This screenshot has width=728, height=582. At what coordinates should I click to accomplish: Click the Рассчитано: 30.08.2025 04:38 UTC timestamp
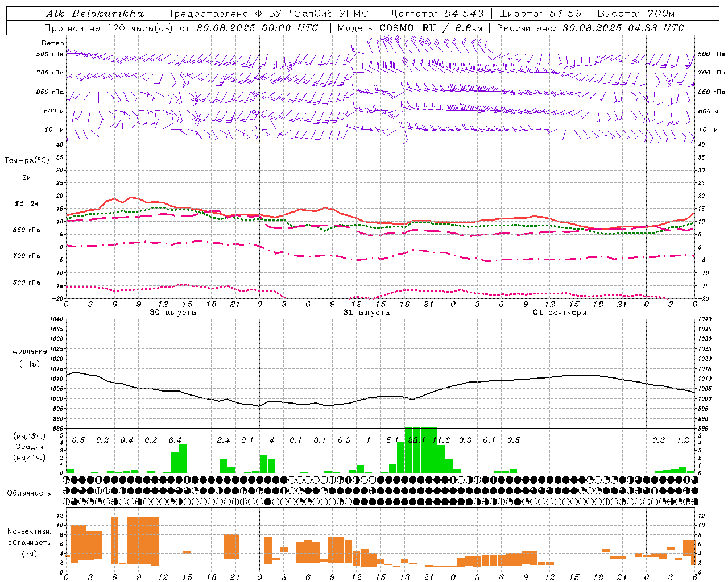(x=590, y=28)
